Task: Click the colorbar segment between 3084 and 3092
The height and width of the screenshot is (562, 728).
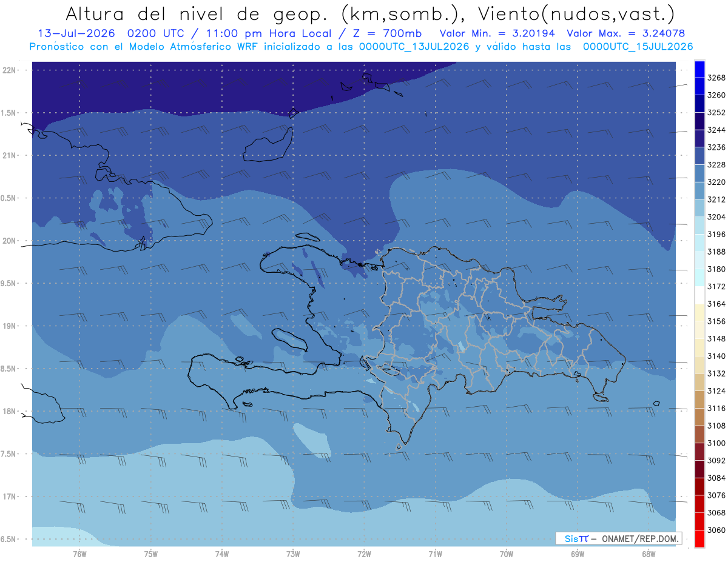Action: point(699,469)
